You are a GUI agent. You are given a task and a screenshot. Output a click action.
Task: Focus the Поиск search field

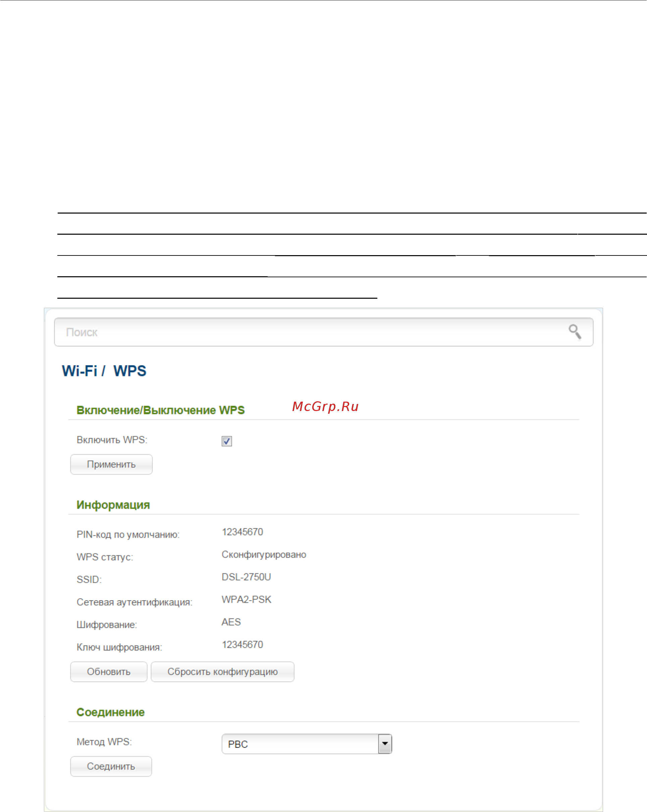point(323,332)
